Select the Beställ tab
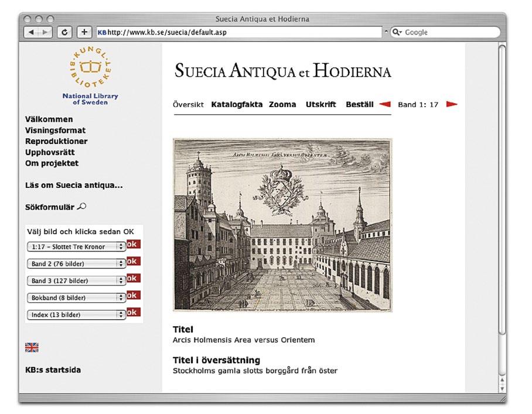532x414 pixels. pyautogui.click(x=360, y=104)
